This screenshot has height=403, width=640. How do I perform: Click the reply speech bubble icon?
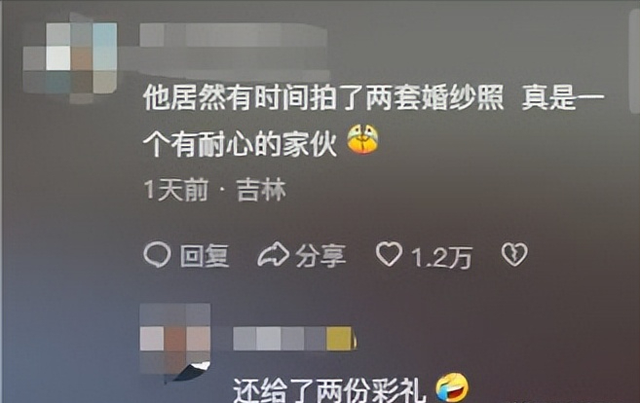(x=157, y=254)
